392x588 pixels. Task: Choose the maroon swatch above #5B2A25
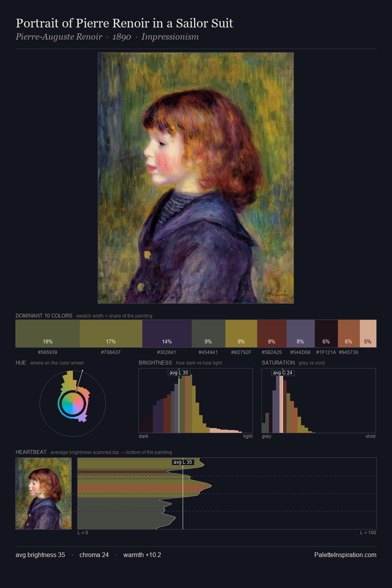click(272, 334)
